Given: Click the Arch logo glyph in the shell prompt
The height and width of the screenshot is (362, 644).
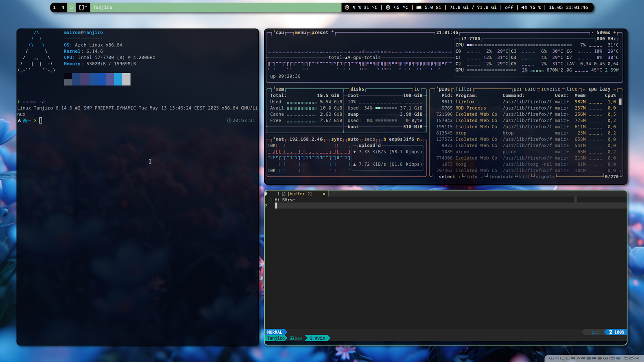Looking at the screenshot, I should tap(19, 120).
